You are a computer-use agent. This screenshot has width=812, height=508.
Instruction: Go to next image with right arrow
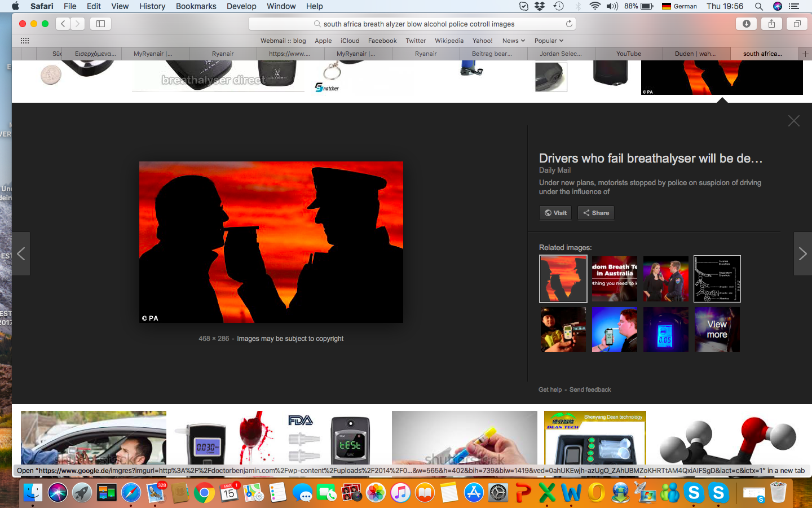[802, 254]
